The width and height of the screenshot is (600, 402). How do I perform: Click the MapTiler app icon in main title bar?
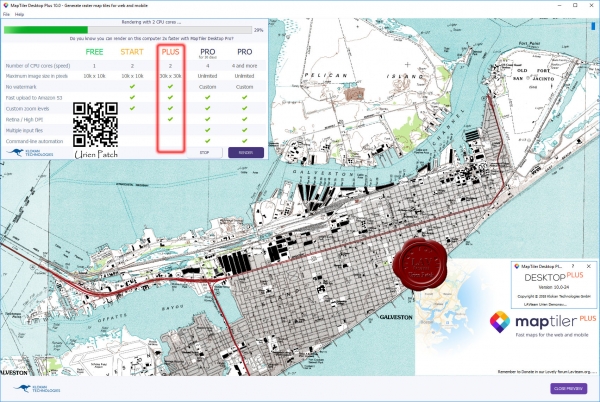tap(6, 5)
